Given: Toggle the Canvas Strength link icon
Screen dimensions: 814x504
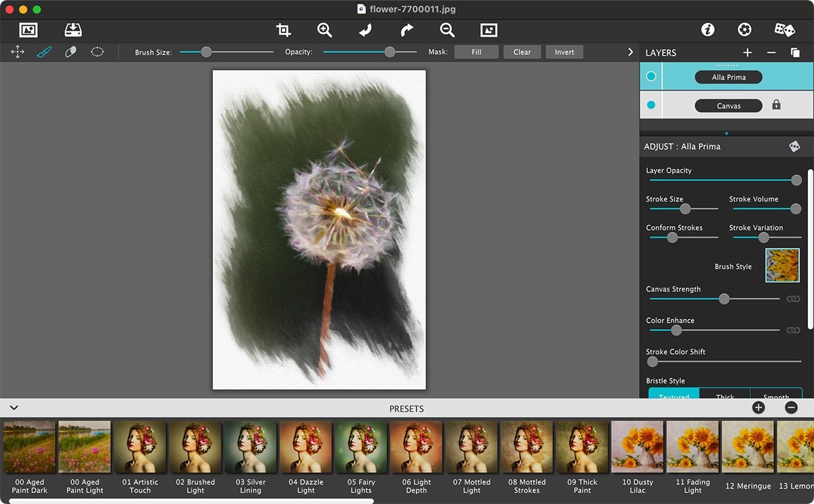Looking at the screenshot, I should (793, 298).
